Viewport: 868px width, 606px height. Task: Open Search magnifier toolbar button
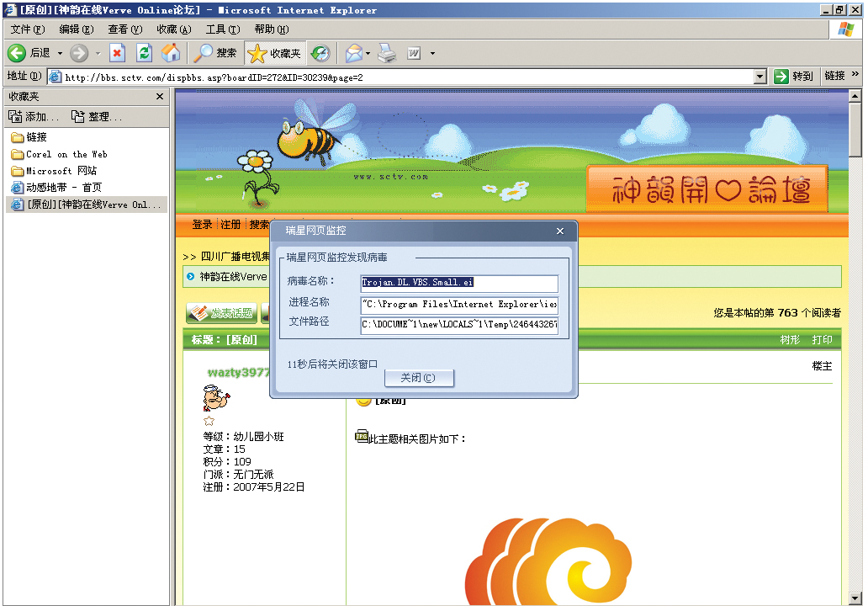(x=215, y=53)
